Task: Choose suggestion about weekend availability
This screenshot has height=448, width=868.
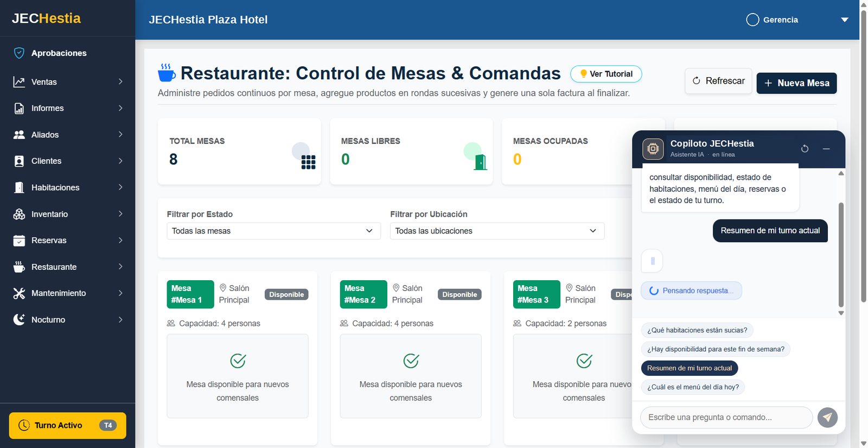Action: (716, 349)
